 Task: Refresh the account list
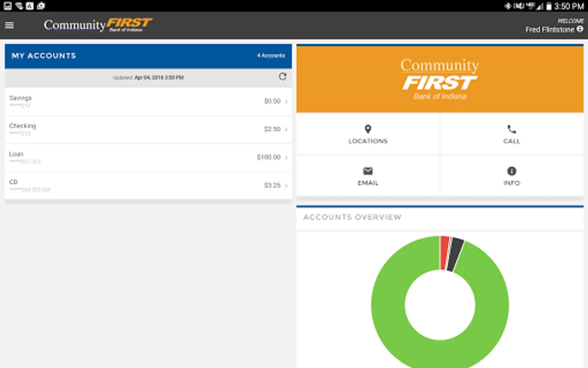tap(283, 76)
